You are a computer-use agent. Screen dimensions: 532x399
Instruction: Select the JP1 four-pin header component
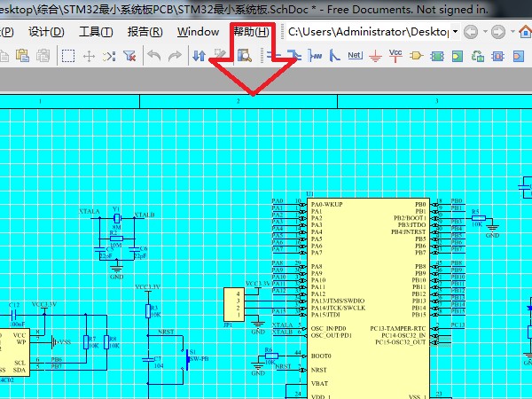[x=234, y=304]
